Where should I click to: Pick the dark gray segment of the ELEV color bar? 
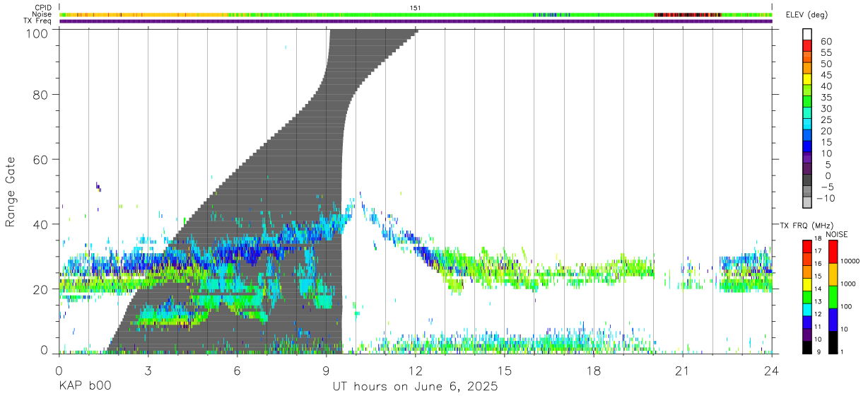(807, 180)
